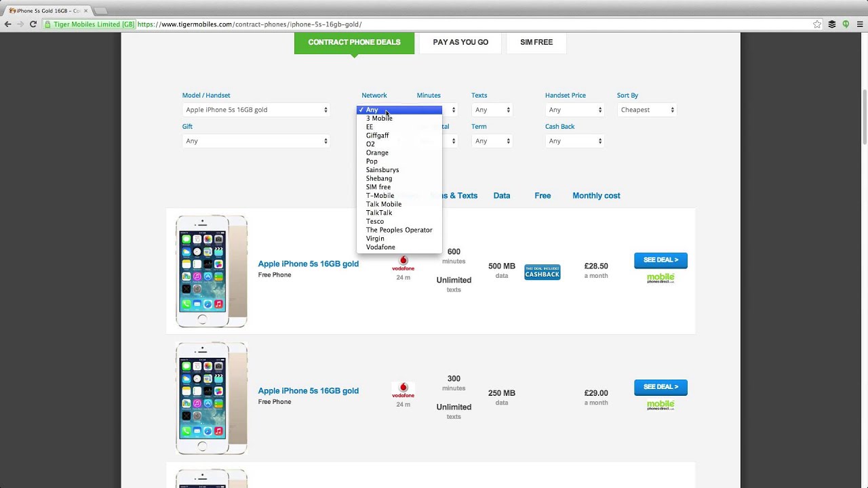This screenshot has height=488, width=868.
Task: Select 3 Mobile in the Network list
Action: (399, 118)
